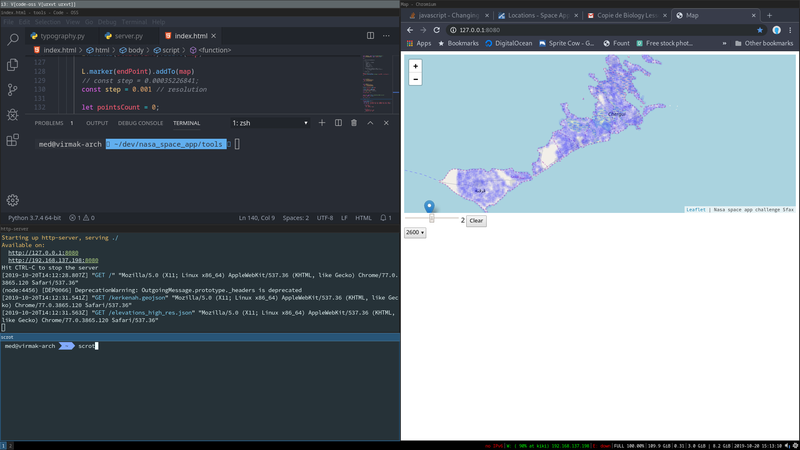
Task: Open the Debug view bug icon
Action: 13,116
